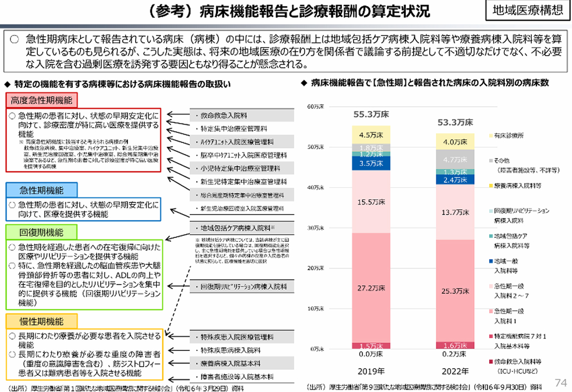Click the 1.2万床 value label
This screenshot has height=392, width=572.
pyautogui.click(x=371, y=154)
